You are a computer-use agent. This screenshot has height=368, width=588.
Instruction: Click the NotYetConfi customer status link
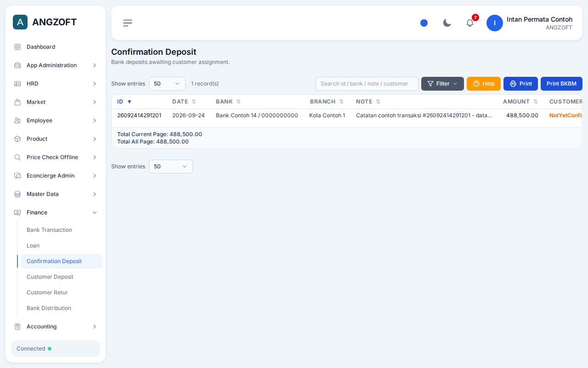(565, 115)
